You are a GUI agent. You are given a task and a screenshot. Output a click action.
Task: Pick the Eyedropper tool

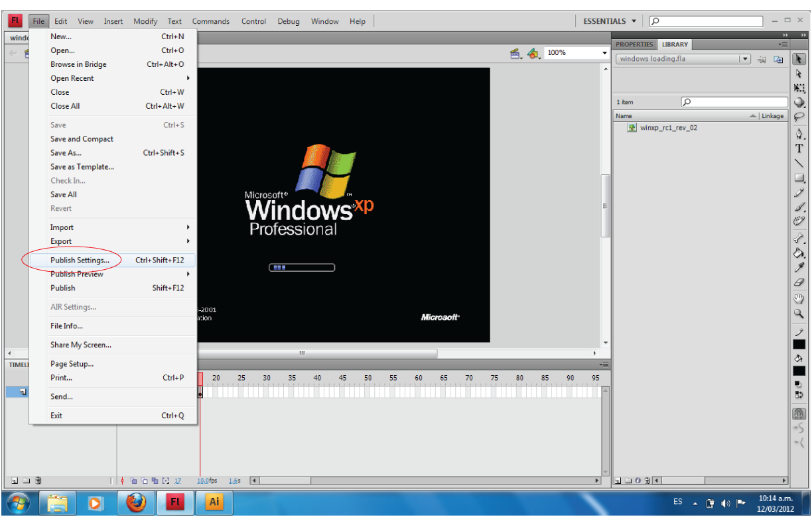(799, 268)
